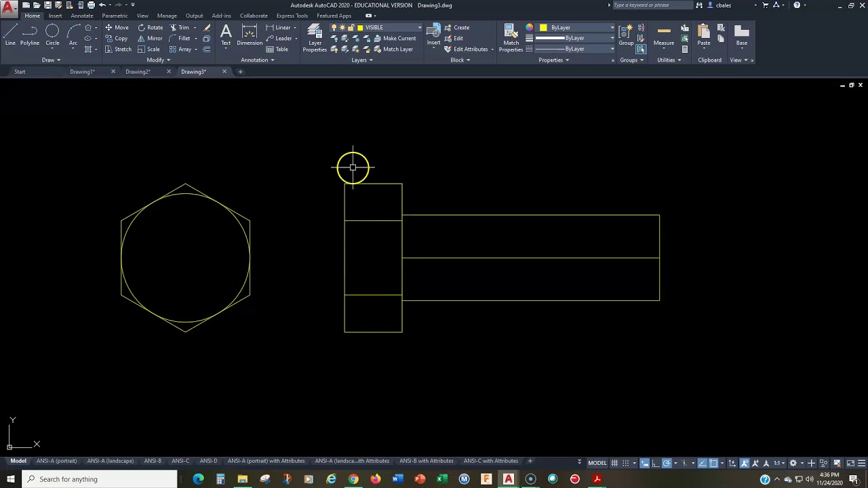Click Create block button
Viewport: 868px width, 488px height.
tap(457, 28)
